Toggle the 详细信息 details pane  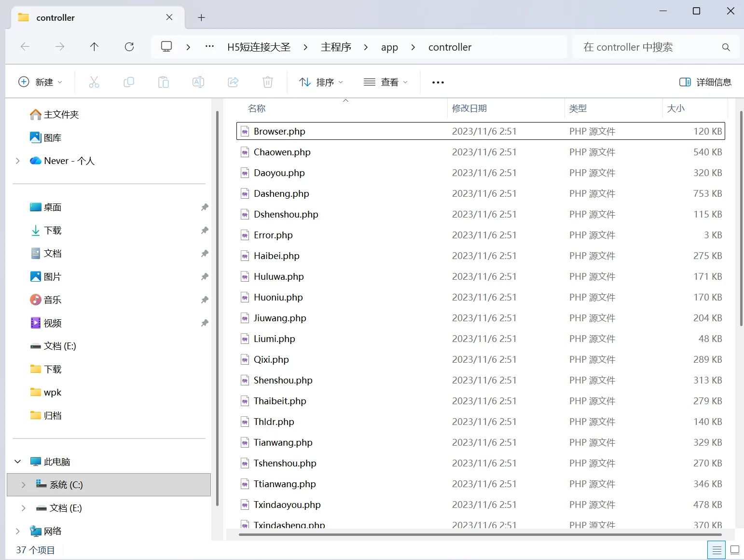point(705,82)
